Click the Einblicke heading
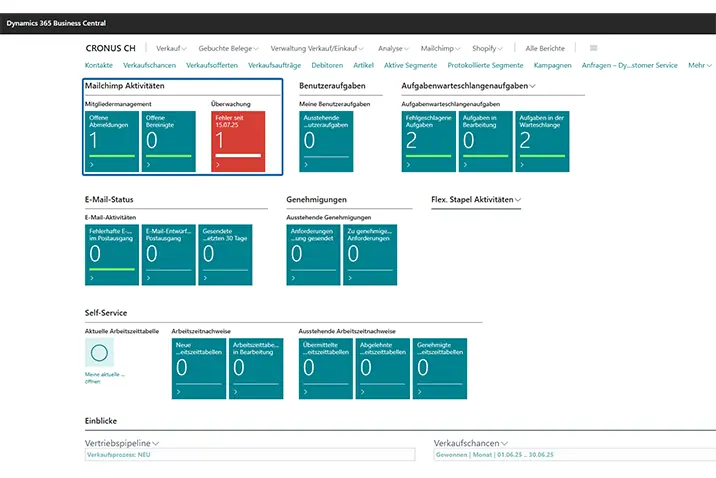Screen dimensions: 716x478 coord(100,421)
